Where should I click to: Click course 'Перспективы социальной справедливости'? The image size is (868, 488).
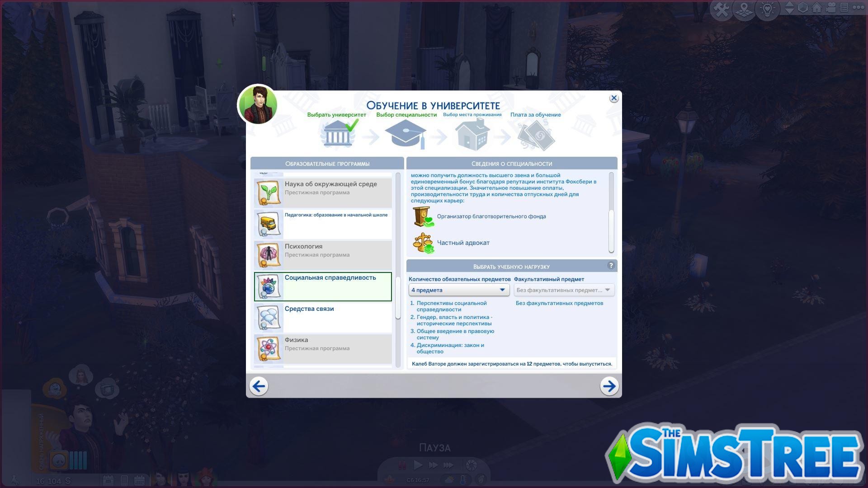click(x=452, y=306)
